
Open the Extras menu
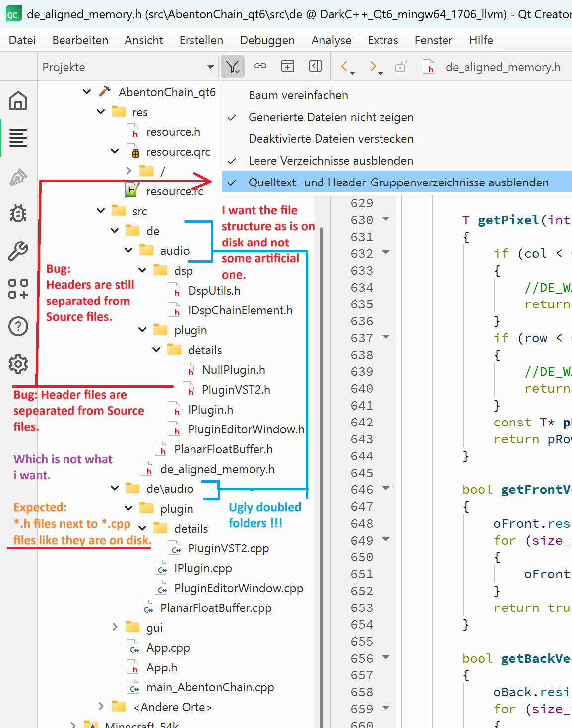(x=382, y=40)
